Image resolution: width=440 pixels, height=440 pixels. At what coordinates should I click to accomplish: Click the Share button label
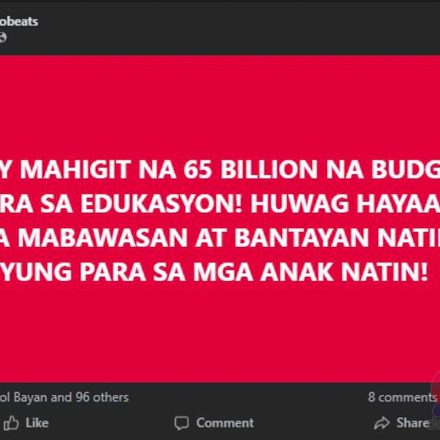[x=413, y=423]
